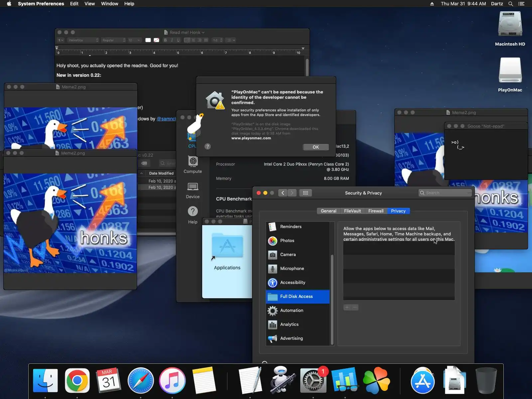Select Photos in the privacy list

tap(298, 240)
